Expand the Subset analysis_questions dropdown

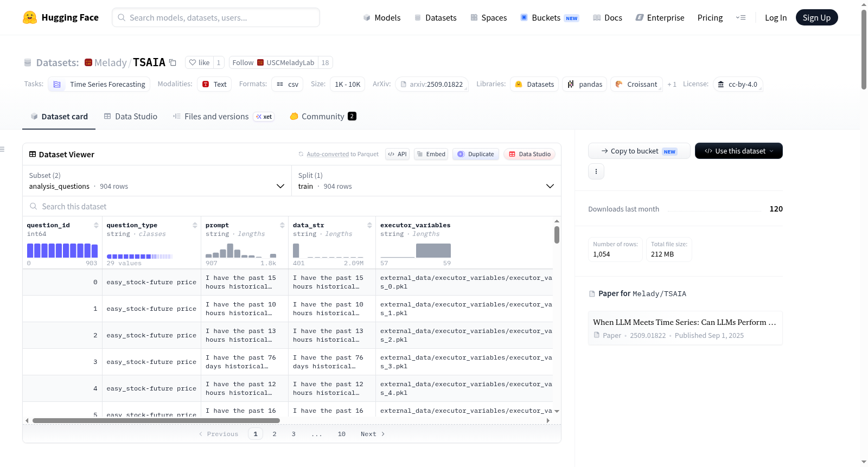[157, 181]
